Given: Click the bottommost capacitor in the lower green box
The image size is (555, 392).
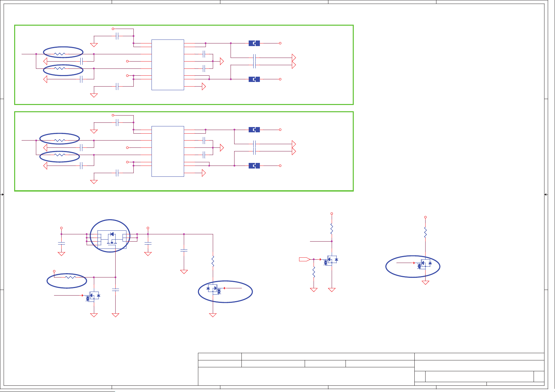Looking at the screenshot, I should 117,173.
